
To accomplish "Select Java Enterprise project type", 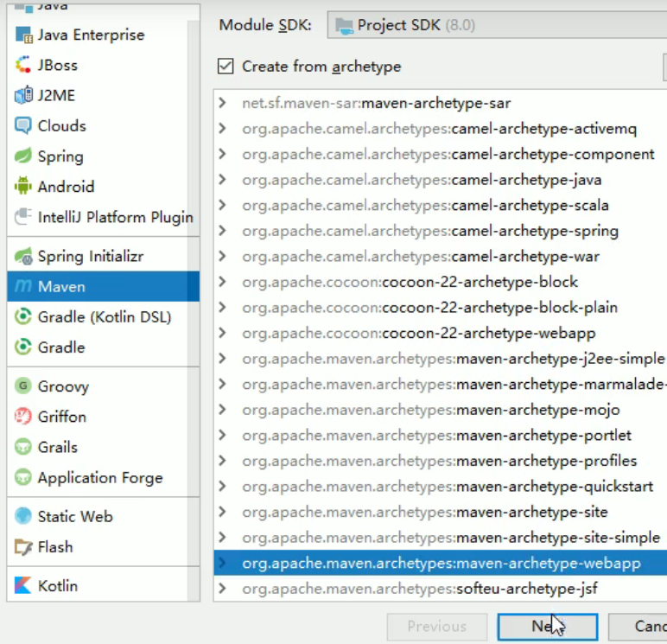I will point(91,35).
